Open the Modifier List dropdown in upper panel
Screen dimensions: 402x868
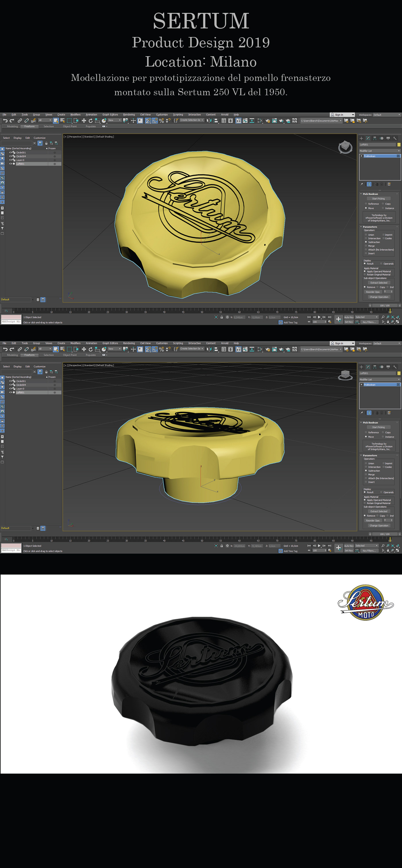(x=379, y=151)
